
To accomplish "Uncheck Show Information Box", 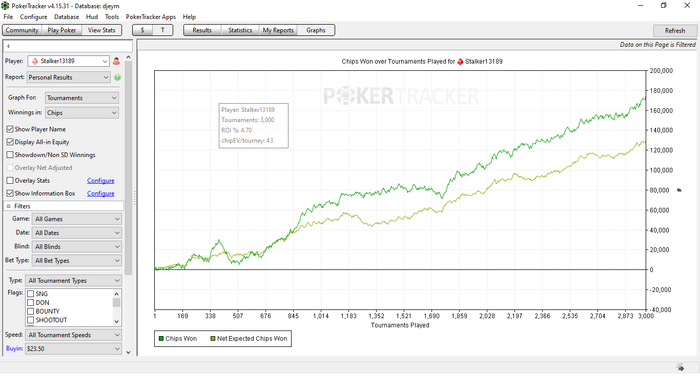I will point(10,193).
